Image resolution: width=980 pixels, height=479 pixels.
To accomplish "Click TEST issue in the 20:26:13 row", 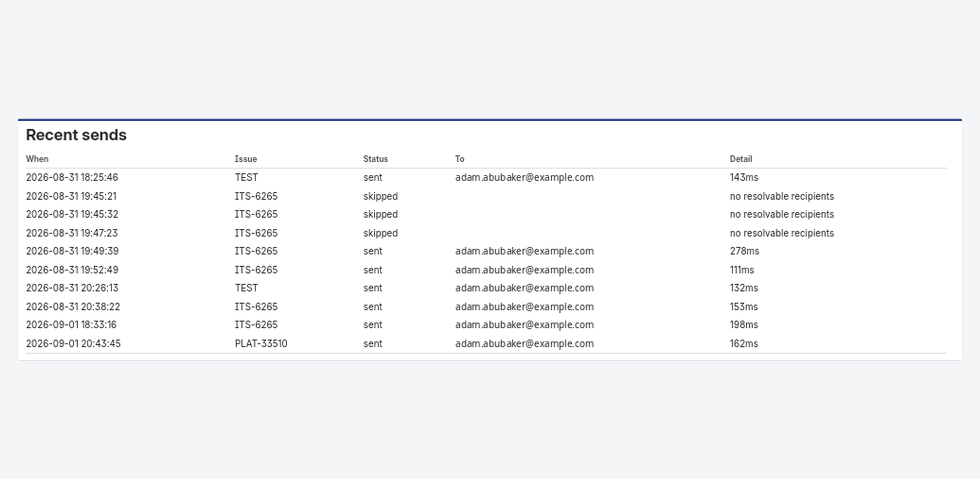I will 246,288.
